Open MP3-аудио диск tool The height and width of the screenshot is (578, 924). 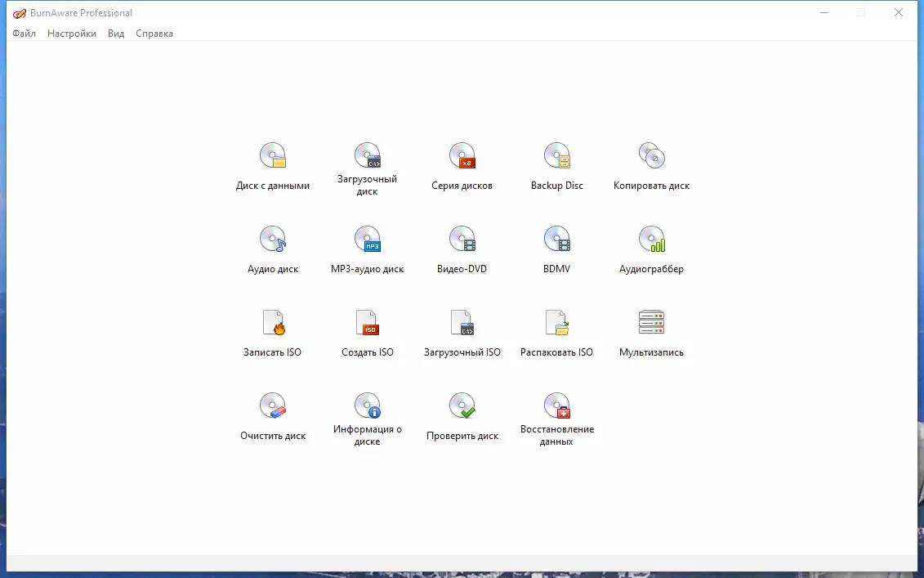pos(367,239)
